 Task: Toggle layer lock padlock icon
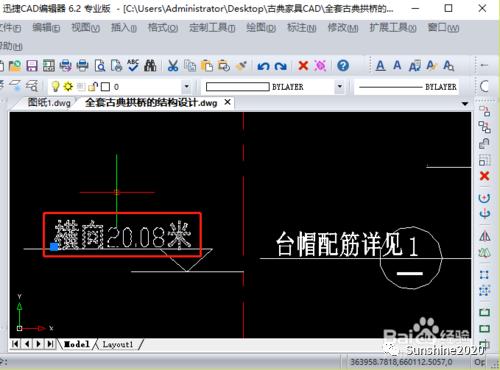pyautogui.click(x=93, y=87)
